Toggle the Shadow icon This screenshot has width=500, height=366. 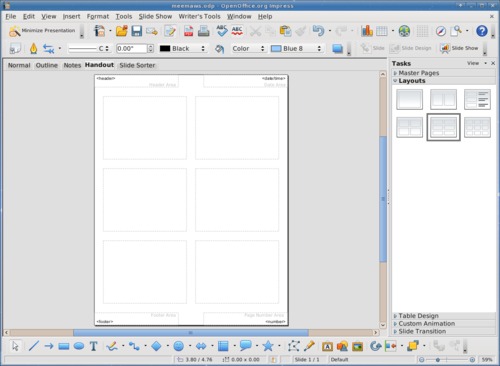(x=337, y=49)
